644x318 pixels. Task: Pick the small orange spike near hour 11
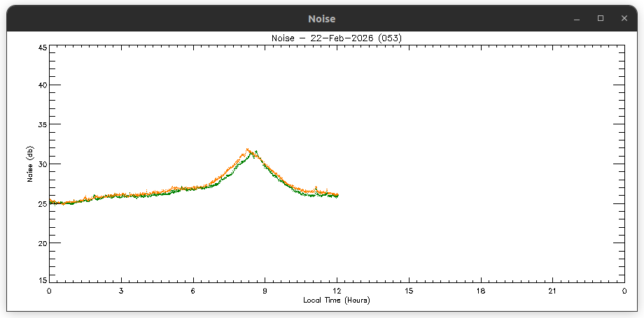point(316,187)
